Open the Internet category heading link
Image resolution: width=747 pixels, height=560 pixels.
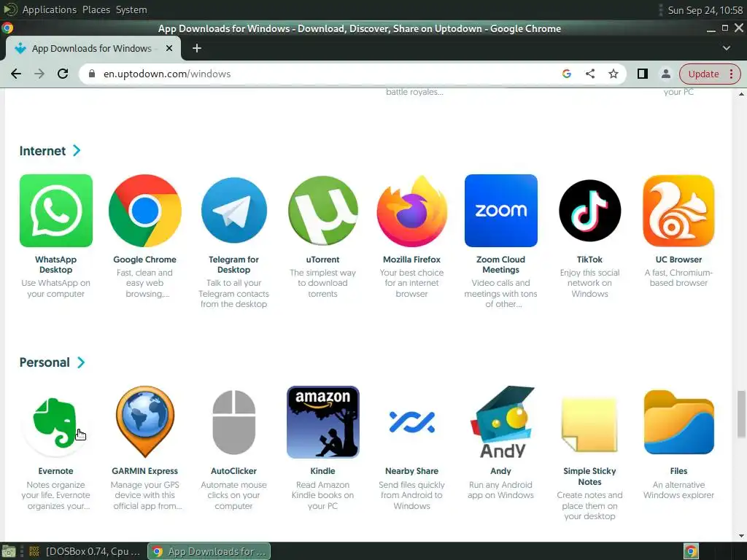pos(42,150)
